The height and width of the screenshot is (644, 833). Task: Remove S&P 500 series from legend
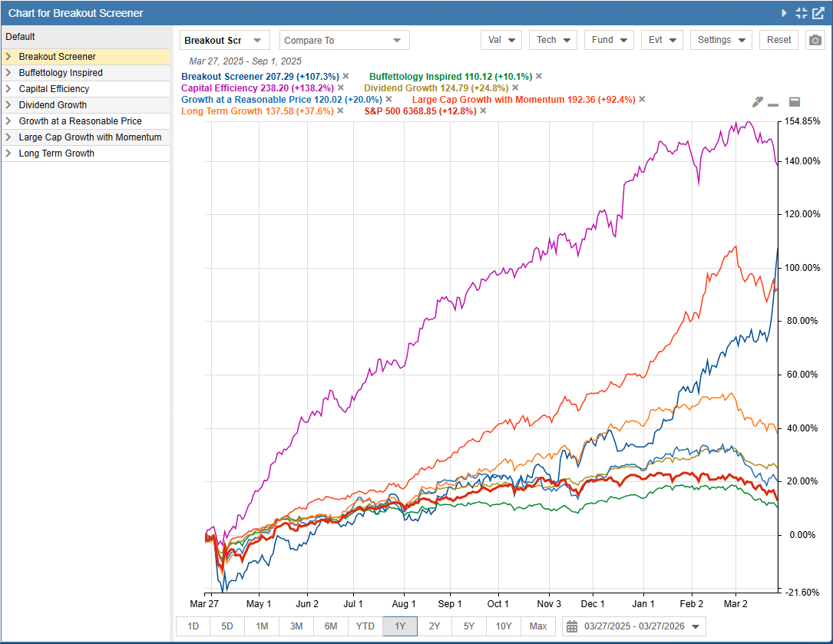[x=483, y=111]
